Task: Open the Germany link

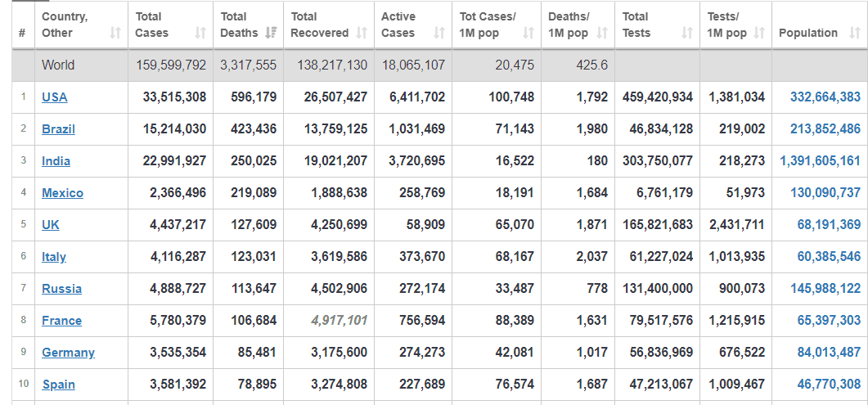Action: (68, 353)
